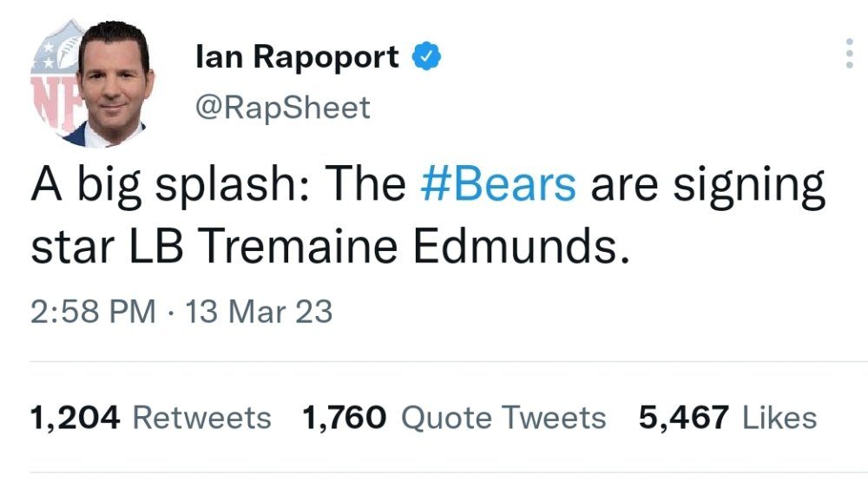This screenshot has height=482, width=868.
Task: Open the three-dot more options menu
Action: [x=849, y=54]
